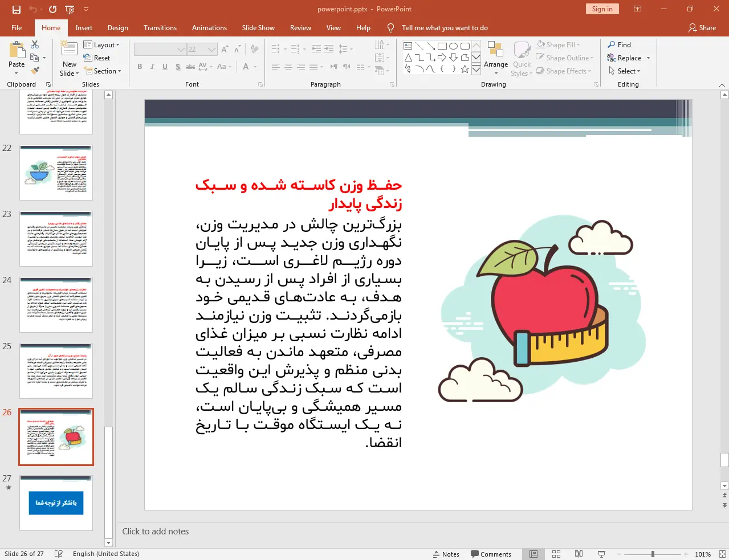The image size is (729, 560).
Task: Click the Share button
Action: pos(702,27)
